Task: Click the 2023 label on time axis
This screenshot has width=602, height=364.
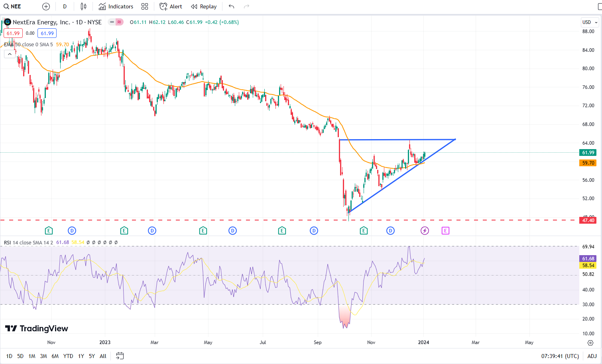Action: (105, 342)
